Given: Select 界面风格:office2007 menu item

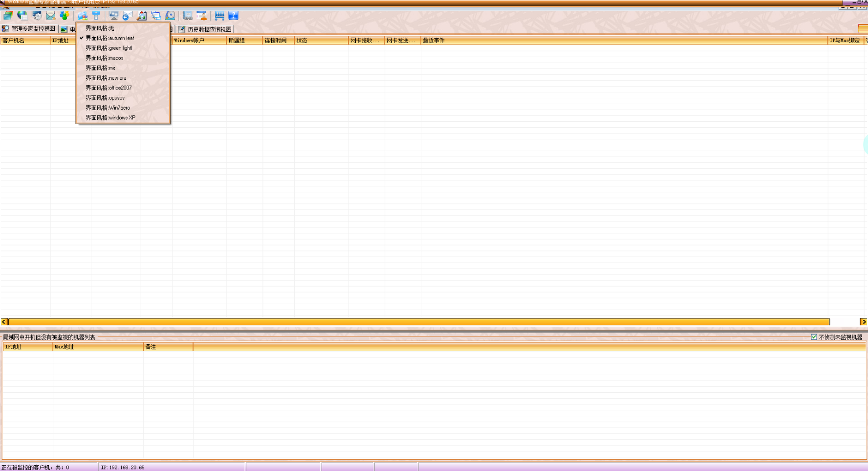Looking at the screenshot, I should click(123, 88).
